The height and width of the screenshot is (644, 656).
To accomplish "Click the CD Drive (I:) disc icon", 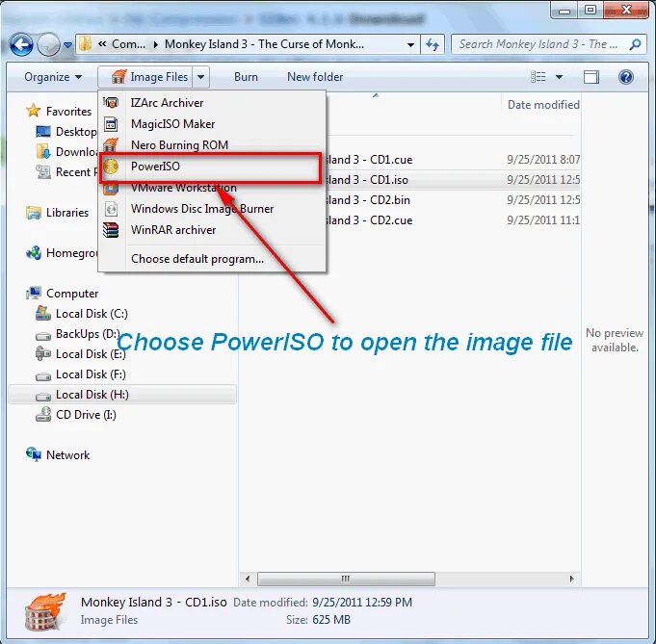I will [43, 415].
